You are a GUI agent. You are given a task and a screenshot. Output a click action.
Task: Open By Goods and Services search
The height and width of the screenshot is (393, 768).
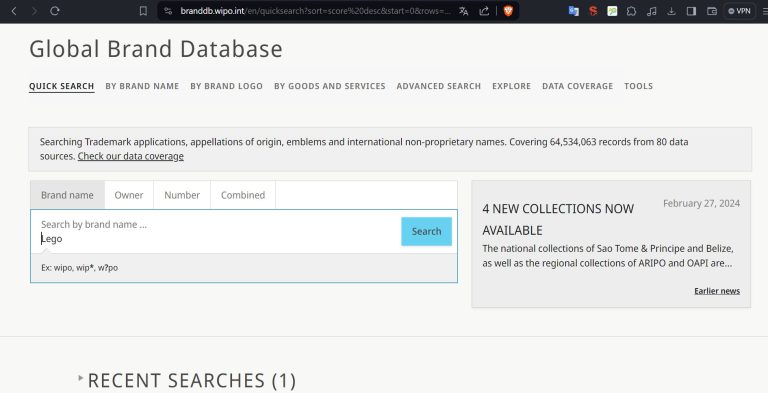(330, 86)
